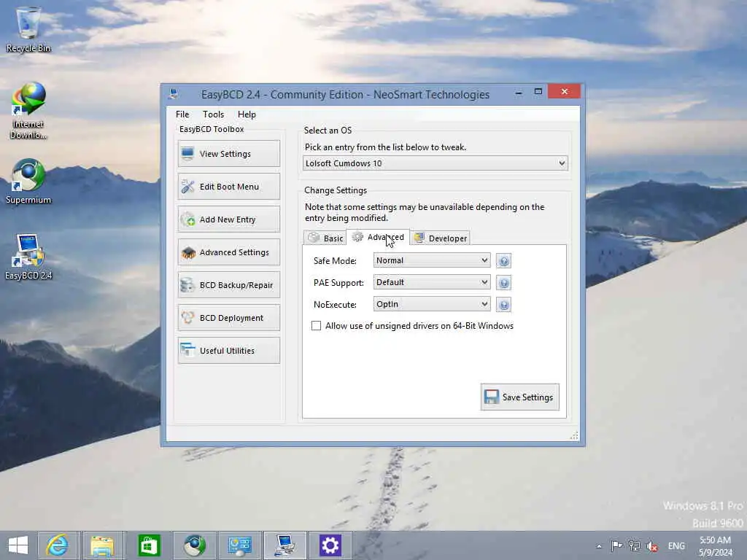
Task: Open the PAE Support dropdown
Action: [x=432, y=282]
